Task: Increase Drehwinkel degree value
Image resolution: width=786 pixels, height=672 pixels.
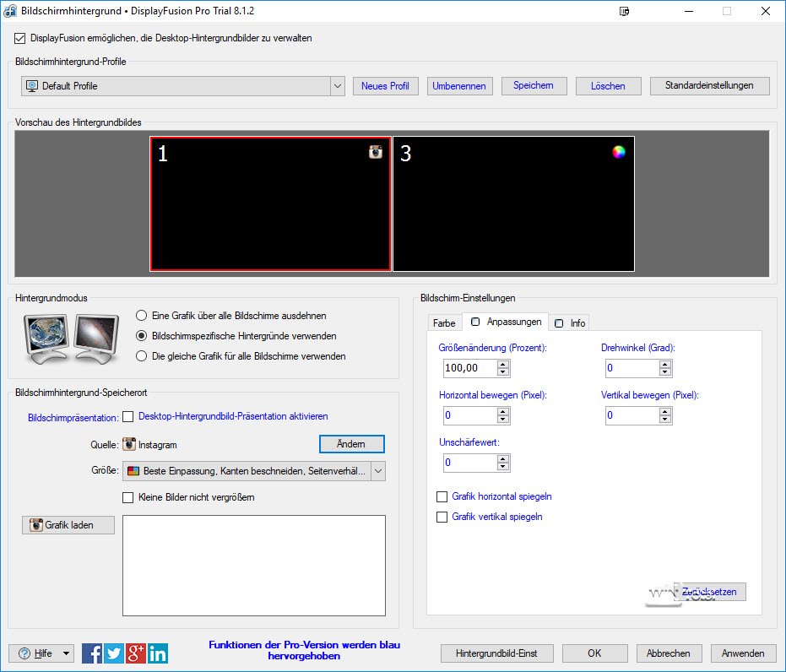Action: (665, 365)
